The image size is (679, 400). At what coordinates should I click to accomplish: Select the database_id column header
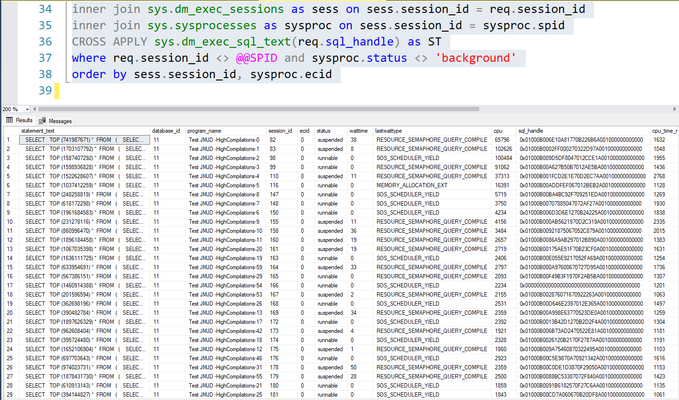(x=166, y=131)
